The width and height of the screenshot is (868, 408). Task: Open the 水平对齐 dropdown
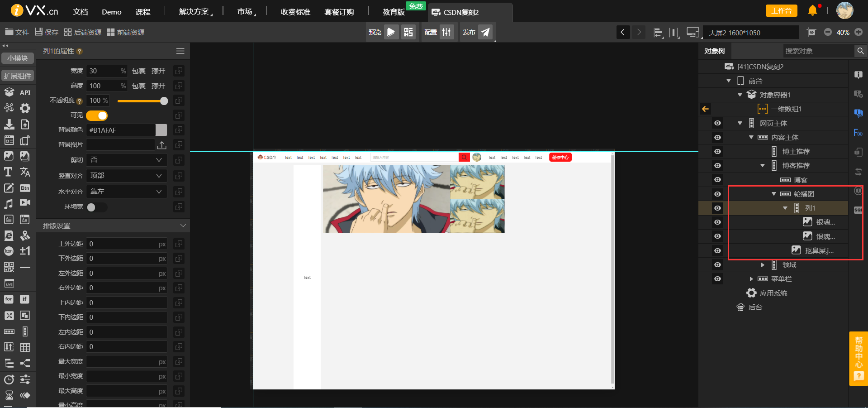pos(127,192)
